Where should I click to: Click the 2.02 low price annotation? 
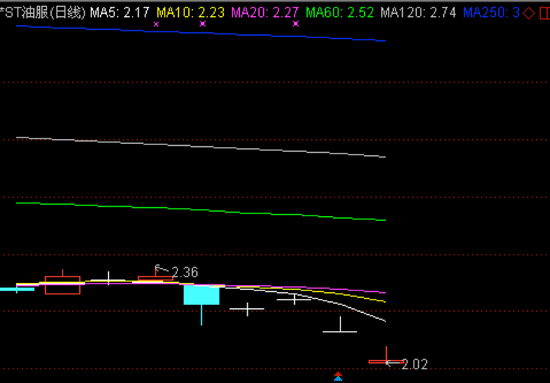[415, 364]
